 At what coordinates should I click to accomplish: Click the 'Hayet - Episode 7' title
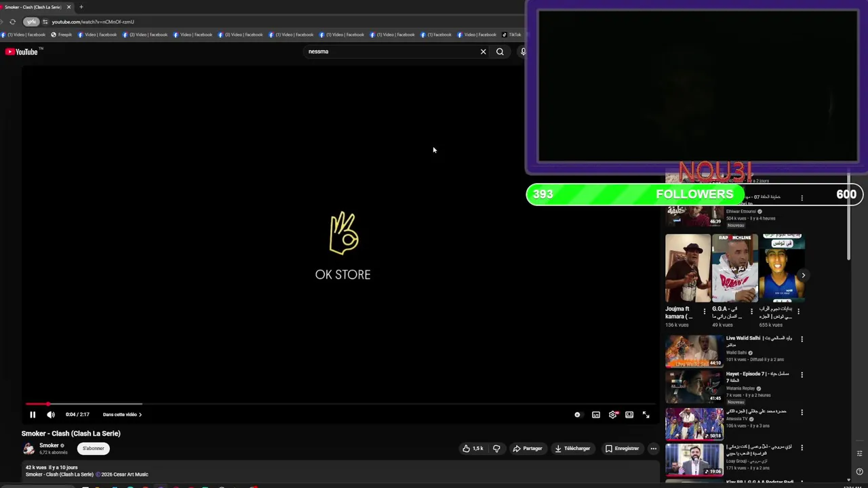[x=758, y=378]
